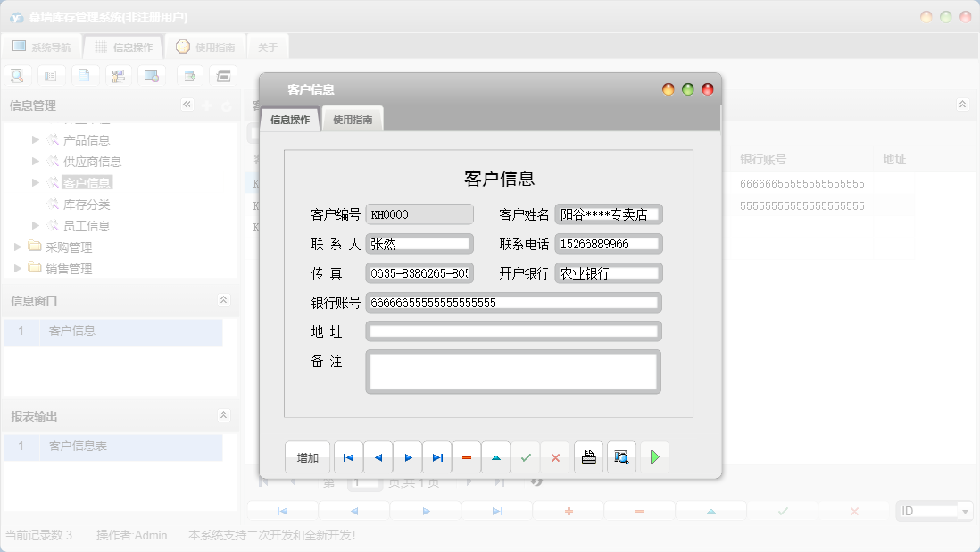Expand the 采购管理 folder
980x552 pixels.
tap(17, 247)
